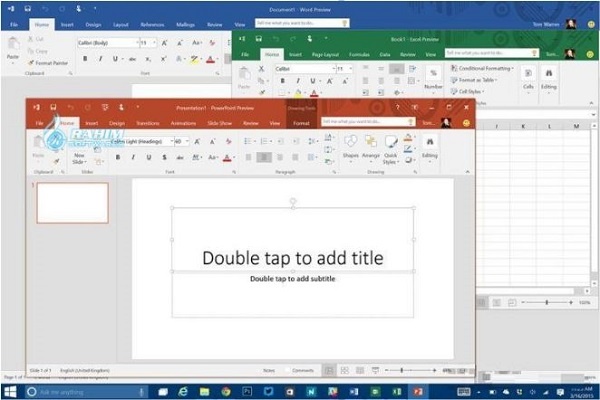
Task: Open Word font size dropdown
Action: click(x=154, y=43)
